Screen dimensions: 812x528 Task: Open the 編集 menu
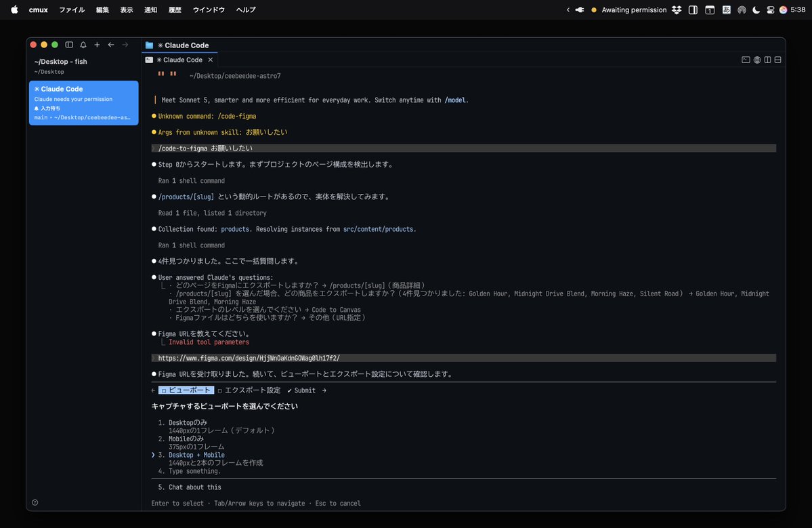(102, 9)
